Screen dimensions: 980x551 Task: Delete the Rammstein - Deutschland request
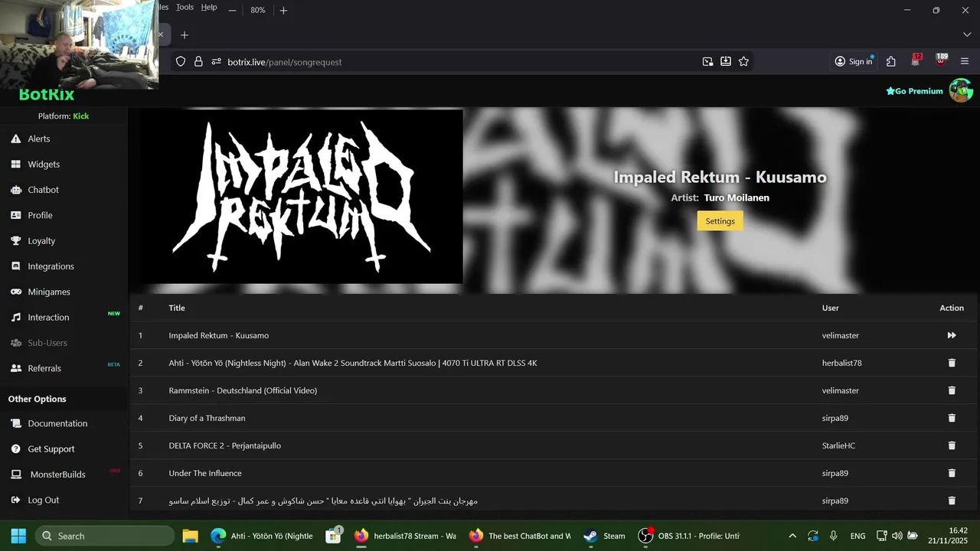(x=952, y=390)
